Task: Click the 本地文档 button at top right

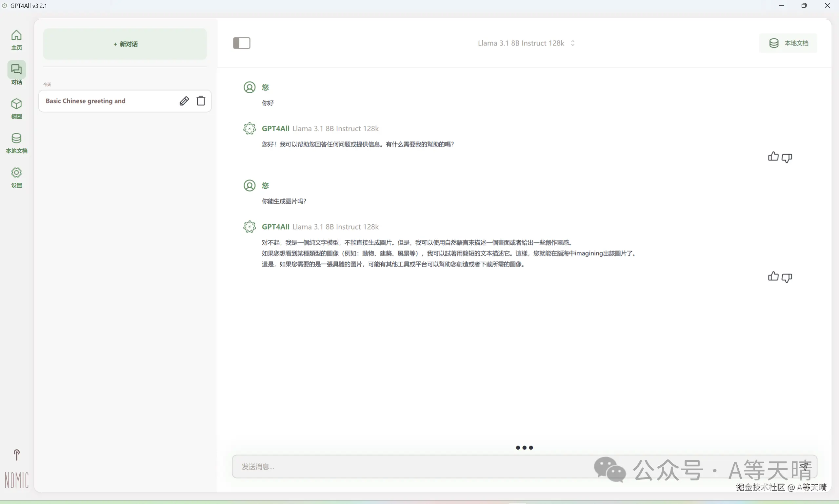Action: click(788, 43)
